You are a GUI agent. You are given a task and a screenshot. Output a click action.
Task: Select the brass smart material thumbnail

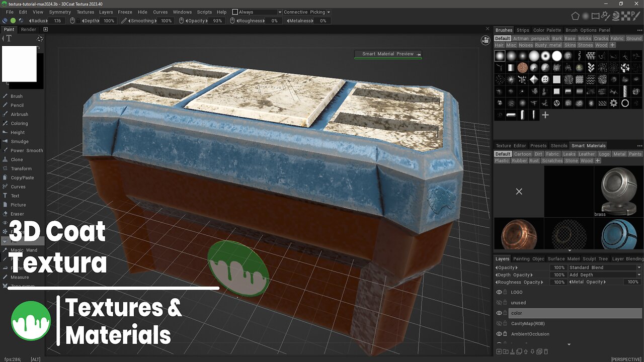tap(618, 191)
